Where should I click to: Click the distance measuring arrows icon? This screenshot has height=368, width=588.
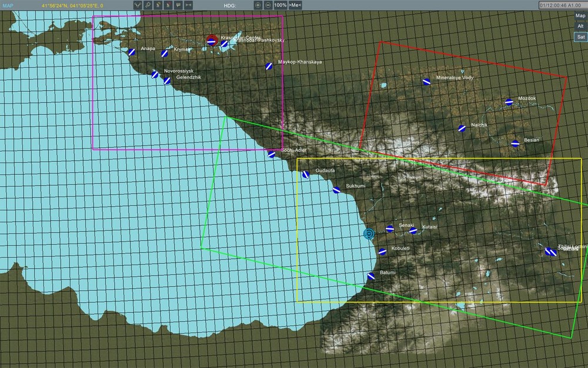tap(189, 5)
